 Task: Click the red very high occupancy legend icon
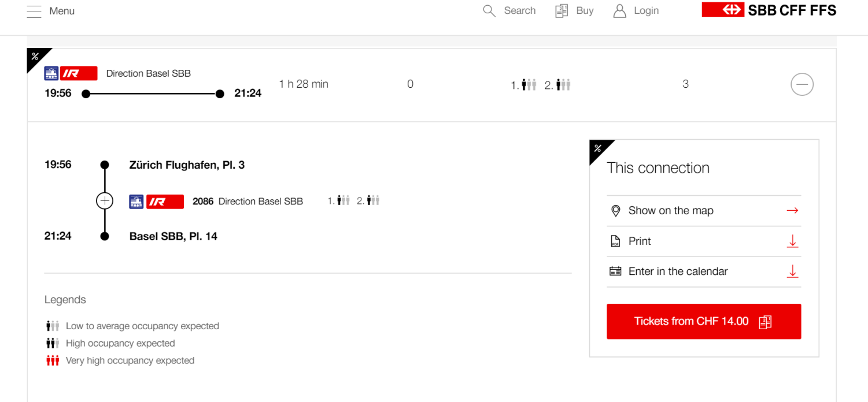(53, 361)
